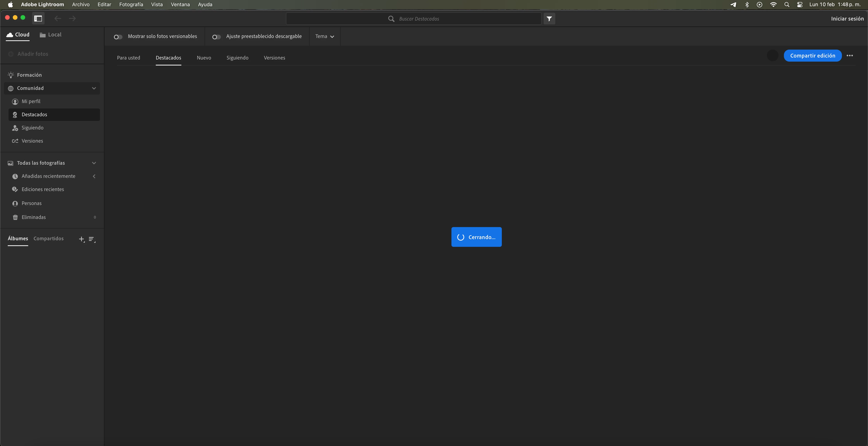Toggle the left sidebar panel icon
This screenshot has width=868, height=446.
[x=38, y=19]
